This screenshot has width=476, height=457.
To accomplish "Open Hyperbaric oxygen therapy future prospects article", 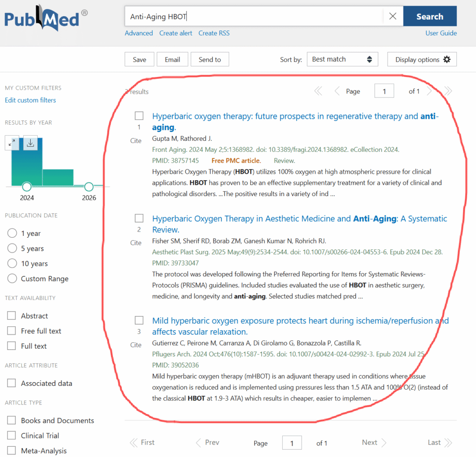I will [295, 122].
